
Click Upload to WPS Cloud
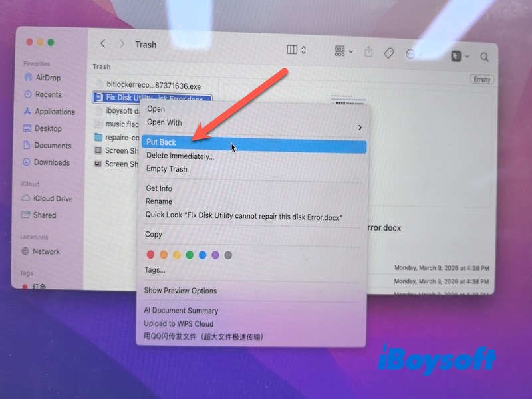[x=179, y=323]
